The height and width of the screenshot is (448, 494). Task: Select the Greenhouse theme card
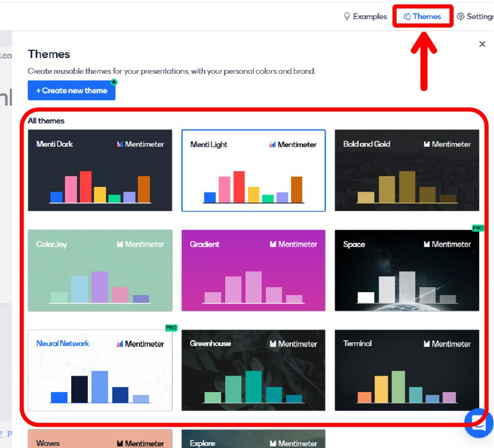click(x=253, y=370)
